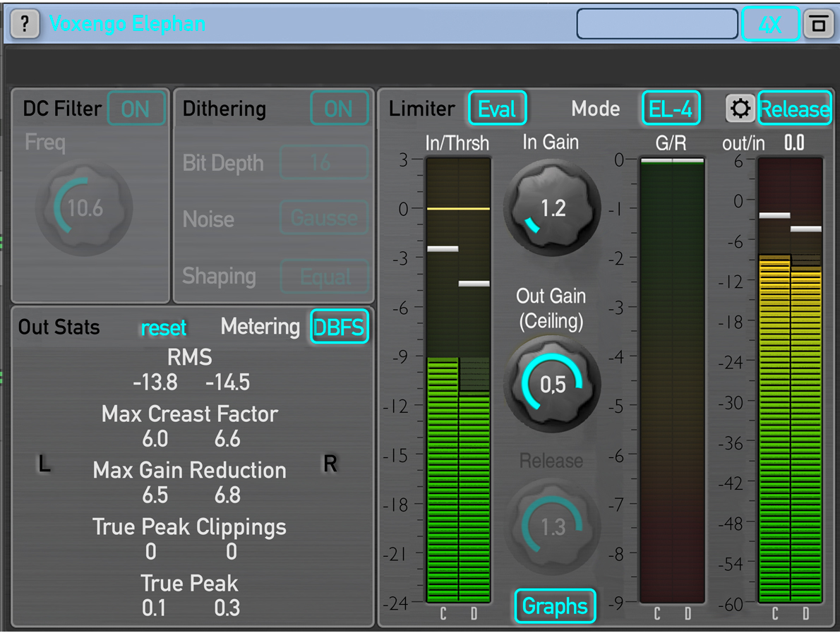Open limiter settings gear icon
Screen dimensions: 840x633
click(x=740, y=109)
